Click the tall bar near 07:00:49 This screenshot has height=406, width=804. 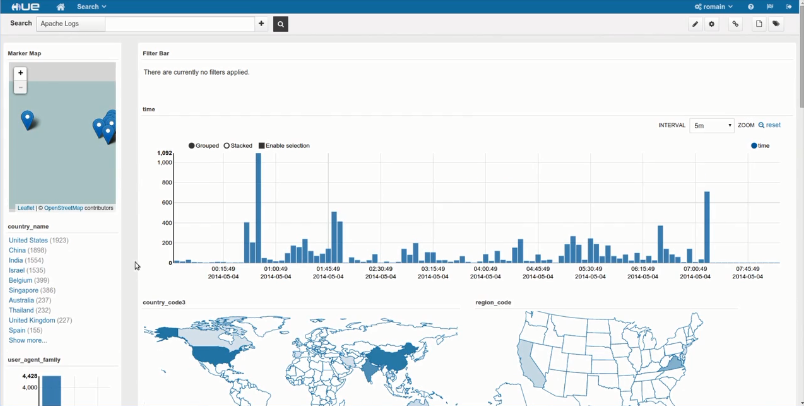tap(707, 227)
